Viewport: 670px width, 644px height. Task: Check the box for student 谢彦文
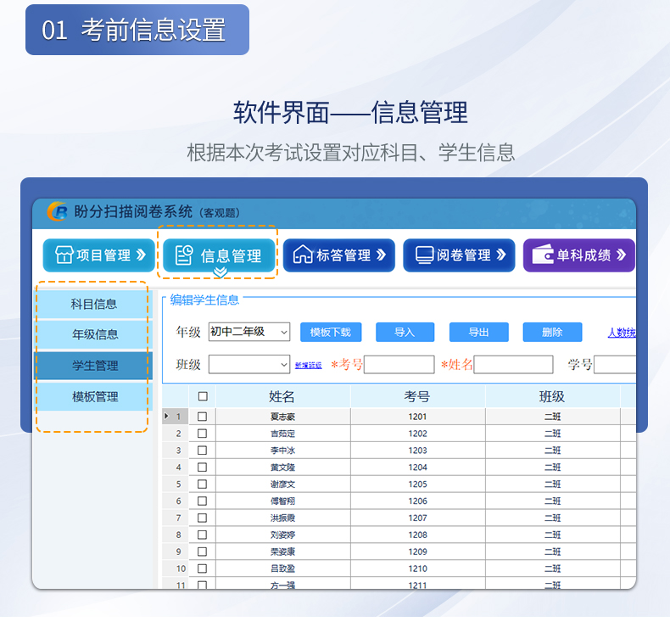tap(202, 484)
